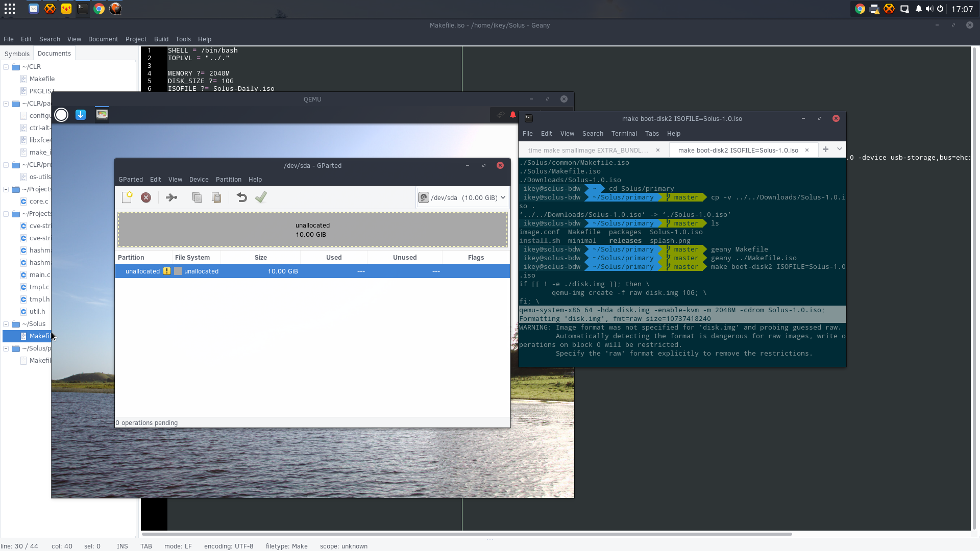This screenshot has height=551, width=980.
Task: Click the GParted task icon in QEMU guest panel
Action: pos(102,114)
